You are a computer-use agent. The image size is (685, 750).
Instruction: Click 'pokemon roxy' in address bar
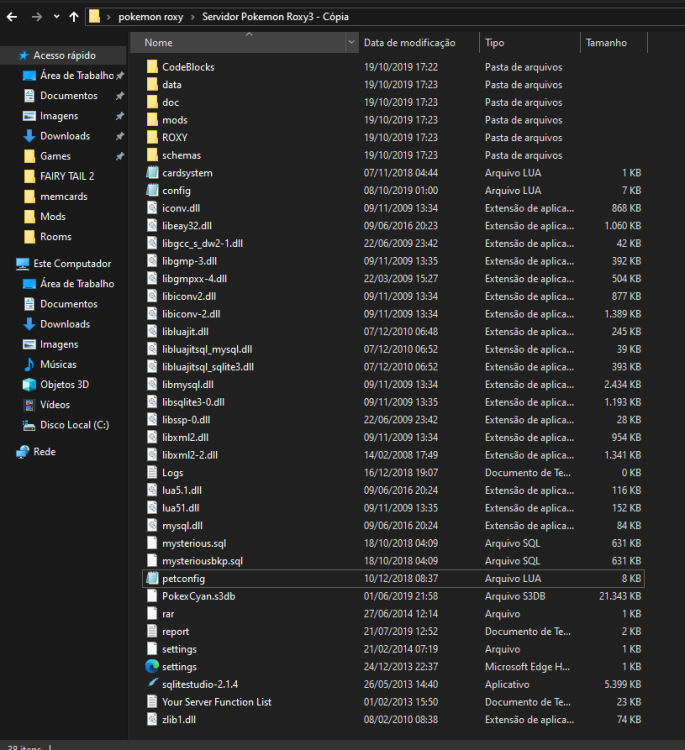151,17
